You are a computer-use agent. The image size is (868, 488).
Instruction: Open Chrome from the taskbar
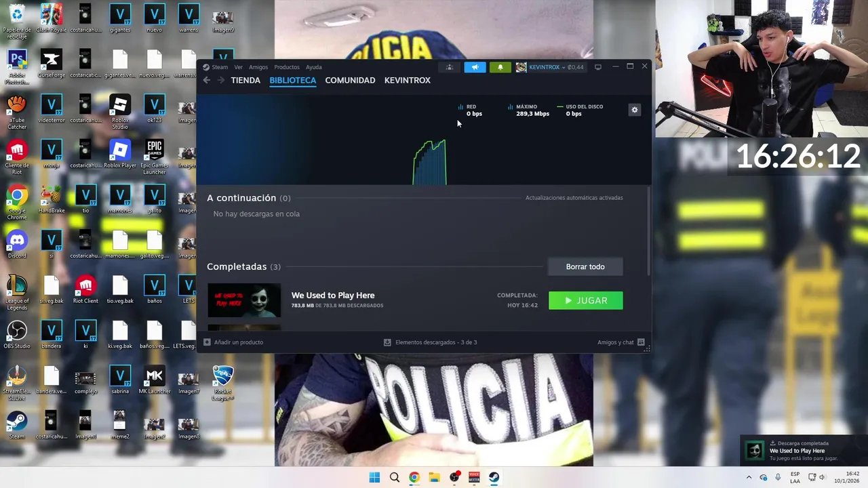click(414, 477)
